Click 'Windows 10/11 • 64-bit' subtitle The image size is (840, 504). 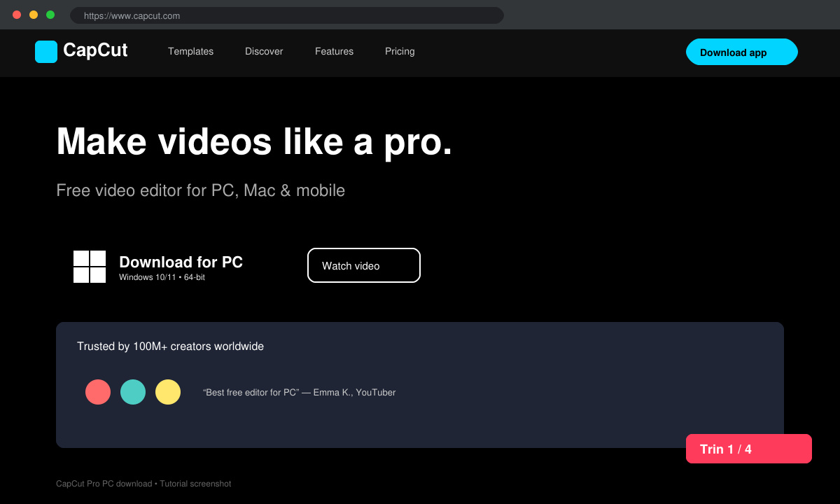pyautogui.click(x=162, y=277)
